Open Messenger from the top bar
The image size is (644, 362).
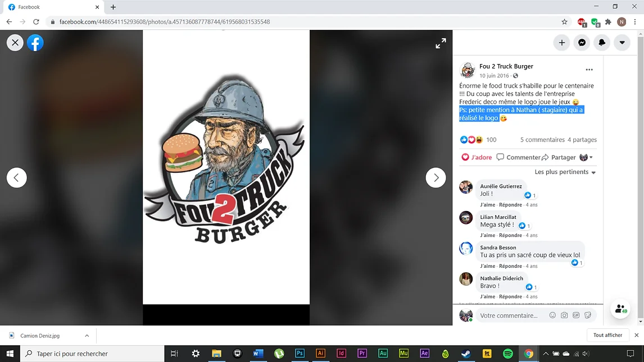[x=582, y=43]
